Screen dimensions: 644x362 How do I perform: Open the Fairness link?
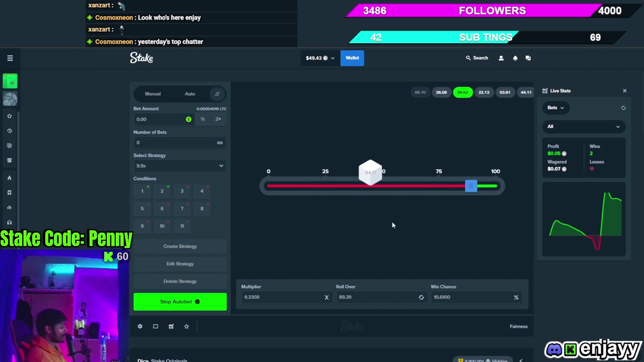click(x=518, y=327)
